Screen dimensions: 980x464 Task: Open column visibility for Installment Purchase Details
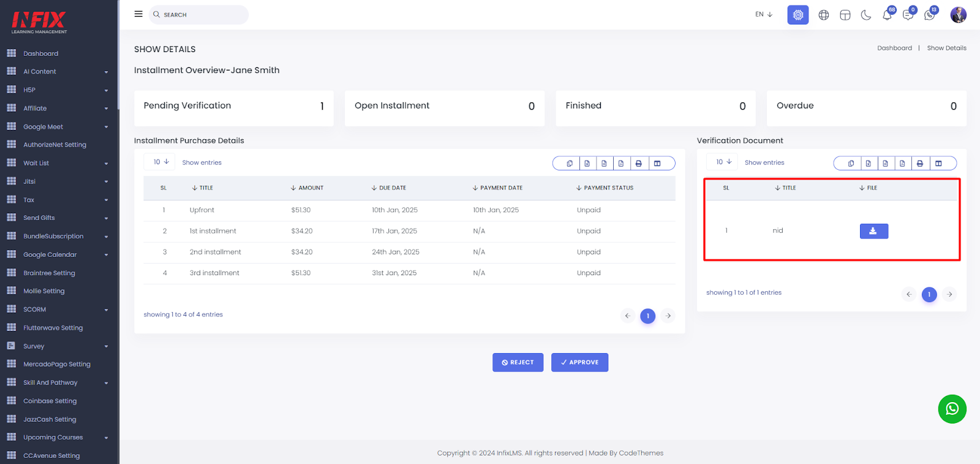657,163
